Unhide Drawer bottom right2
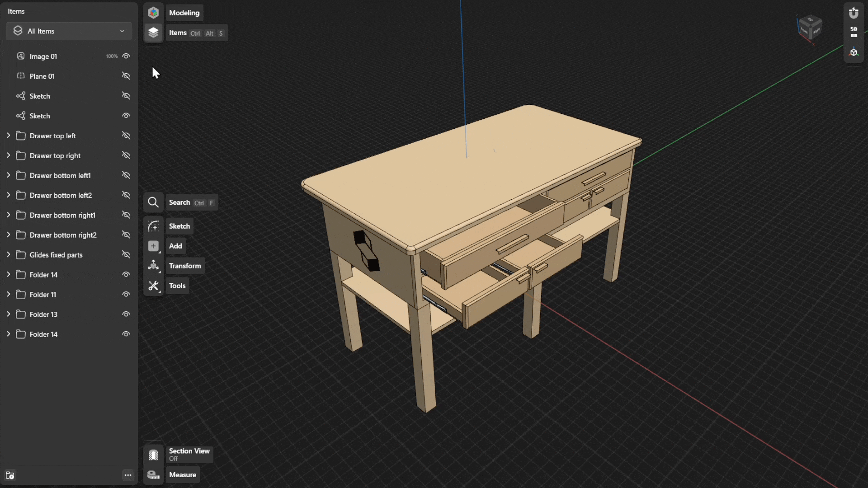Image resolution: width=868 pixels, height=488 pixels. (x=126, y=235)
